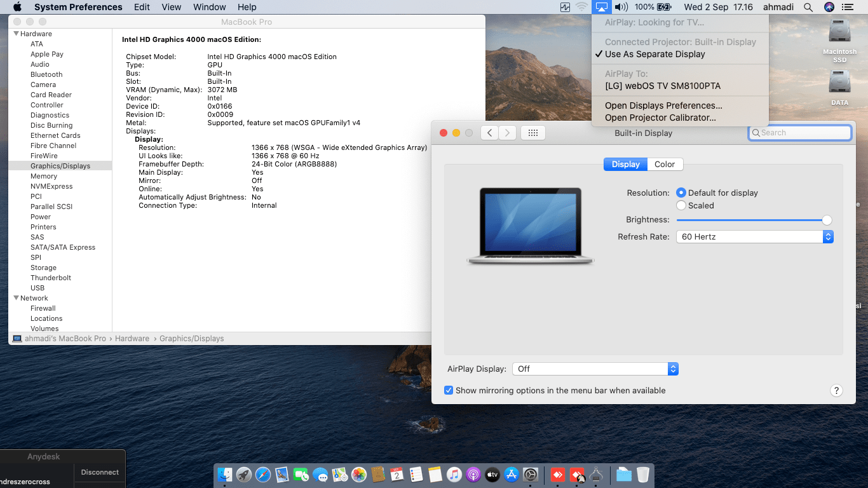The height and width of the screenshot is (488, 868).
Task: Open the Refresh Rate dropdown
Action: tap(754, 236)
